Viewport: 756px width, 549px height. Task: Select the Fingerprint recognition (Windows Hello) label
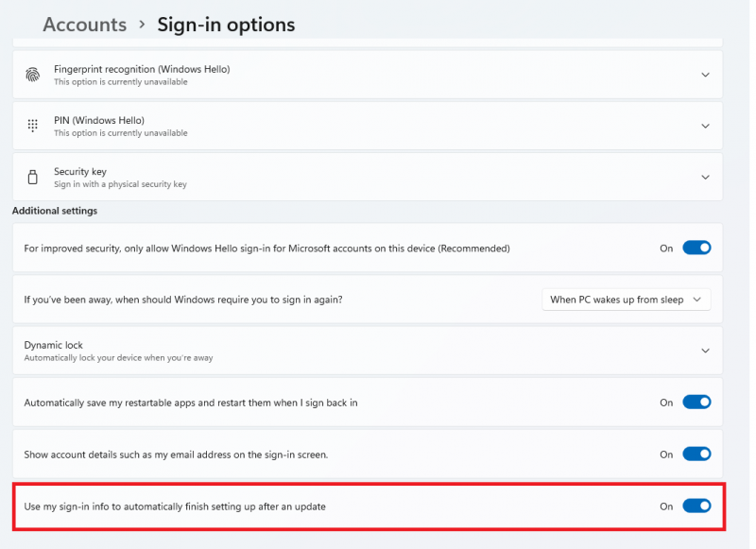142,69
